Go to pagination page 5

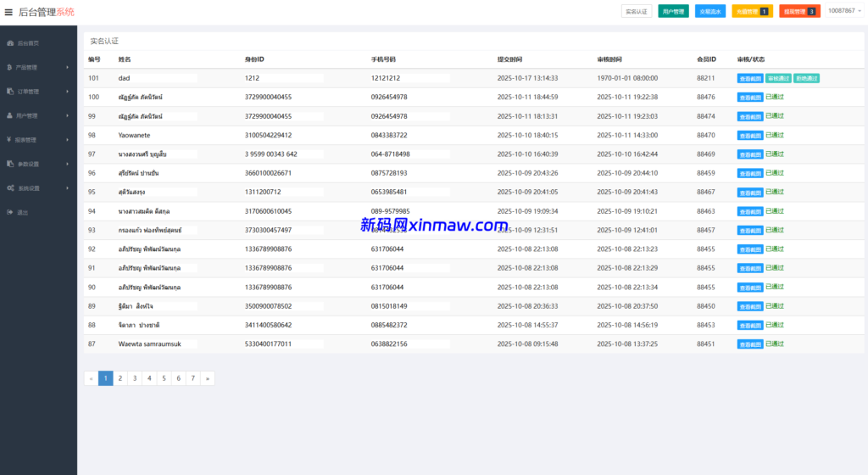point(164,378)
